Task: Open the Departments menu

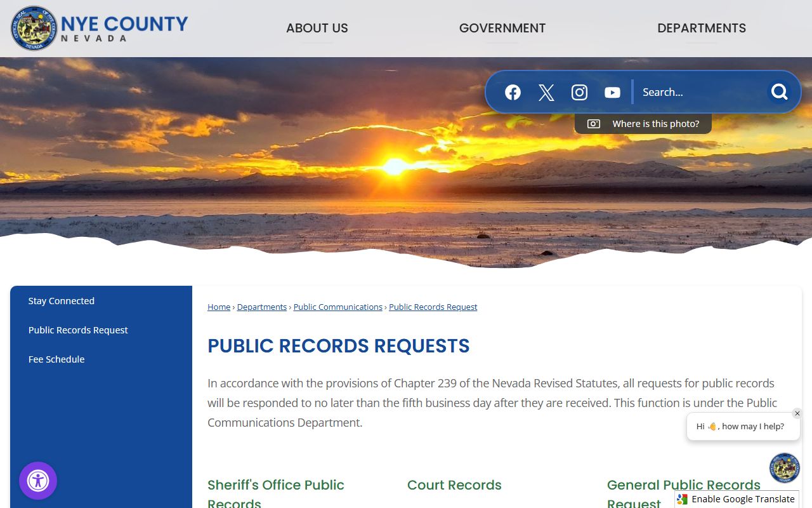Action: click(x=702, y=28)
